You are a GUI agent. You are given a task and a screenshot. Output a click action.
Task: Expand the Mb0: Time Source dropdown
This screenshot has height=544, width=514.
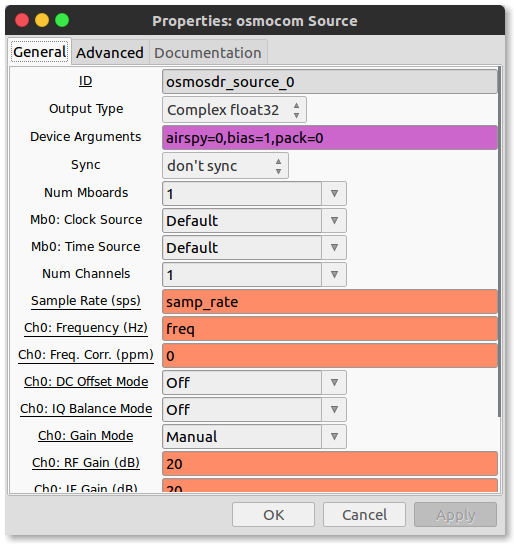(x=334, y=248)
